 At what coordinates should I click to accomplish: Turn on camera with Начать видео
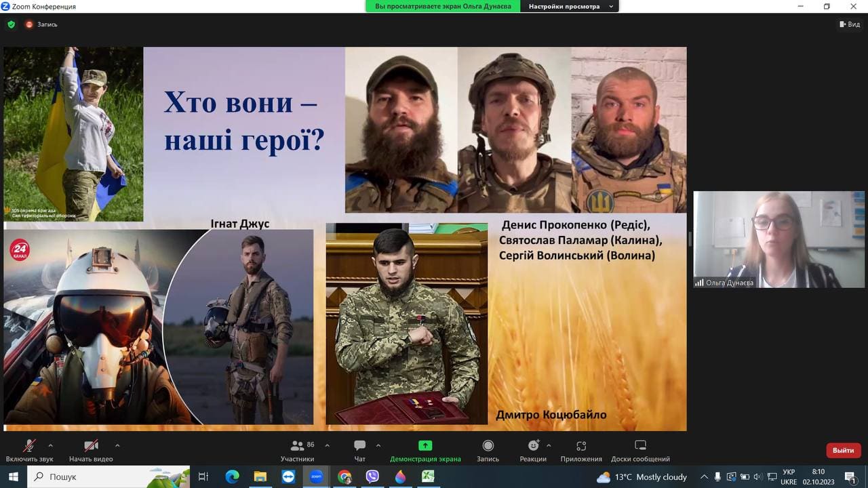[91, 451]
